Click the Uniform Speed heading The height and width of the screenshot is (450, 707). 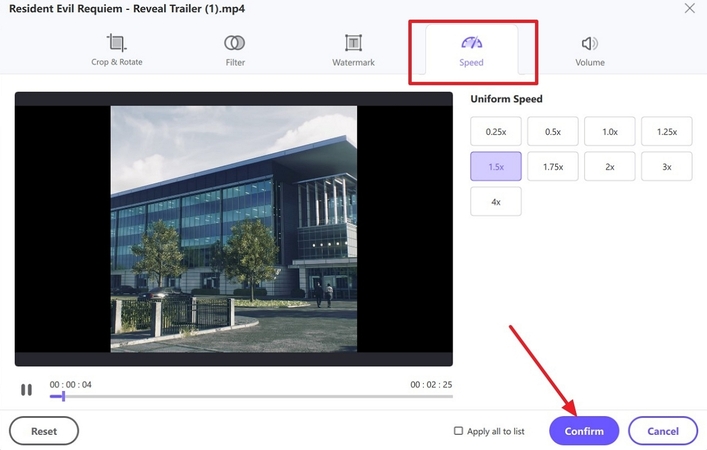click(x=506, y=99)
